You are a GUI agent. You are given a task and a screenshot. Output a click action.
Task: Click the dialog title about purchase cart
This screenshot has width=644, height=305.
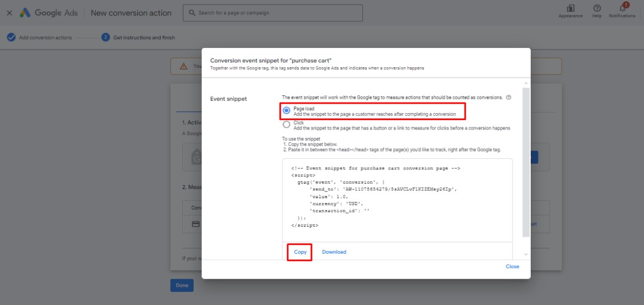pyautogui.click(x=271, y=60)
